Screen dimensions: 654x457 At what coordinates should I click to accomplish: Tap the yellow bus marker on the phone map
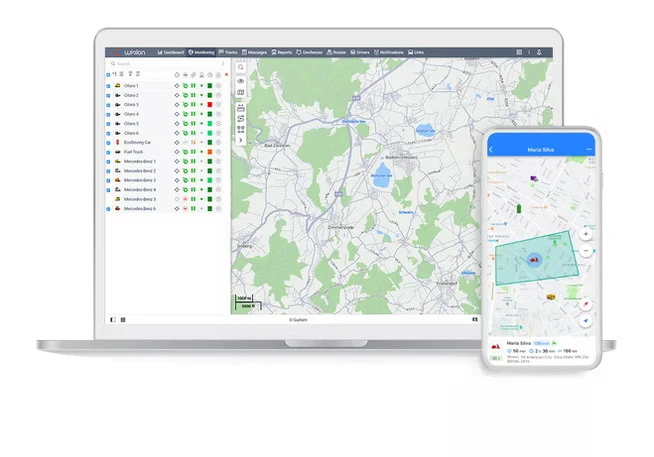pos(551,297)
